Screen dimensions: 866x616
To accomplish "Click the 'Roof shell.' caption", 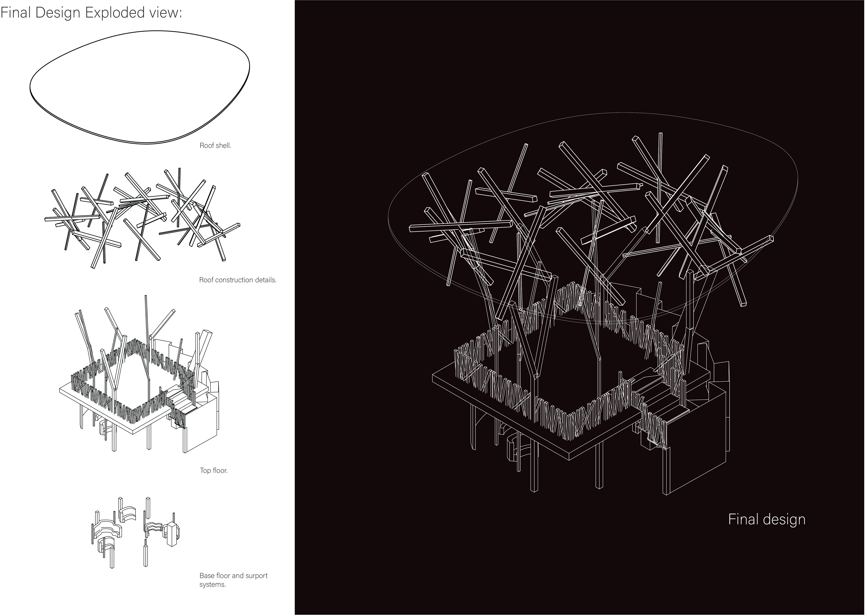I will point(215,145).
